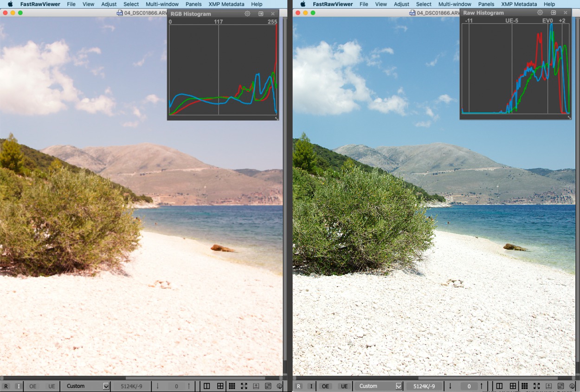The width and height of the screenshot is (580, 392).
Task: Toggle UE underexposure display in left window
Action: point(52,386)
